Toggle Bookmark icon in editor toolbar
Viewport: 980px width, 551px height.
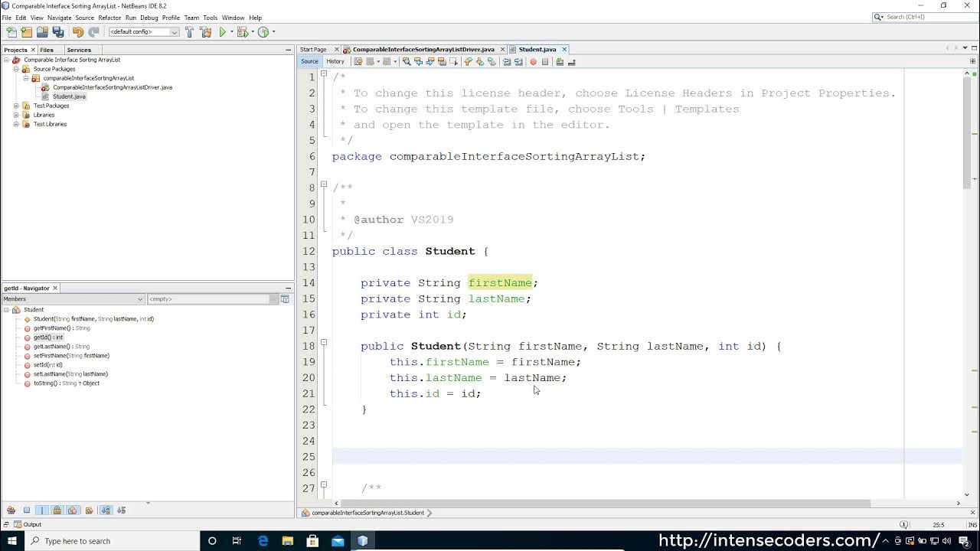[492, 62]
